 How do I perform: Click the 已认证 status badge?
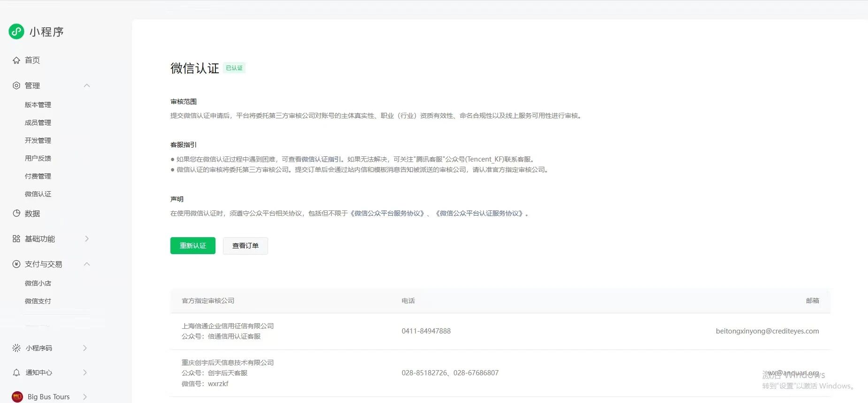click(234, 68)
